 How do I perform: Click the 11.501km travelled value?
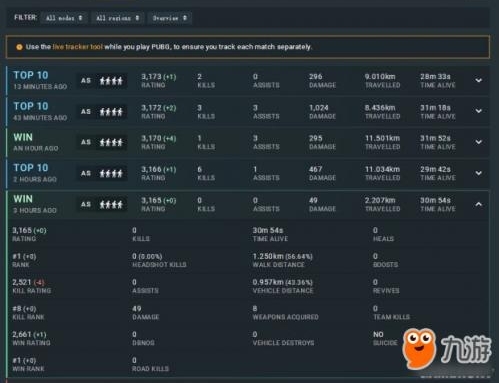[382, 139]
